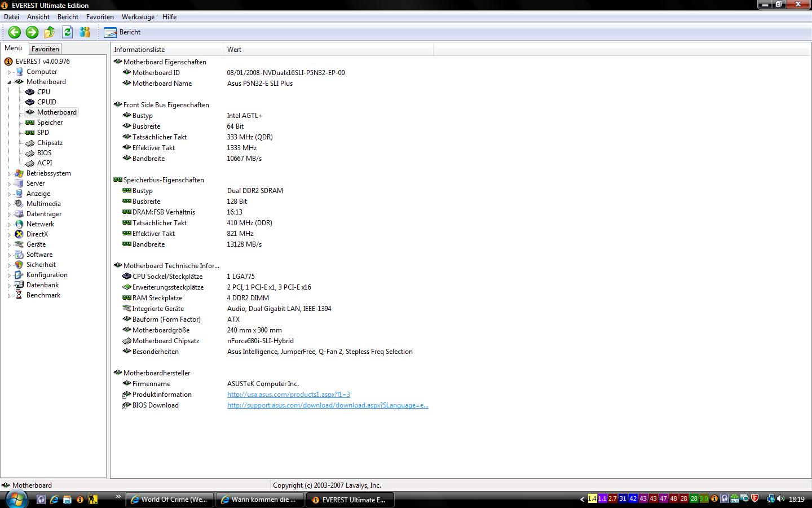812x508 pixels.
Task: Sort by the Informationsliste column header
Action: coord(167,50)
